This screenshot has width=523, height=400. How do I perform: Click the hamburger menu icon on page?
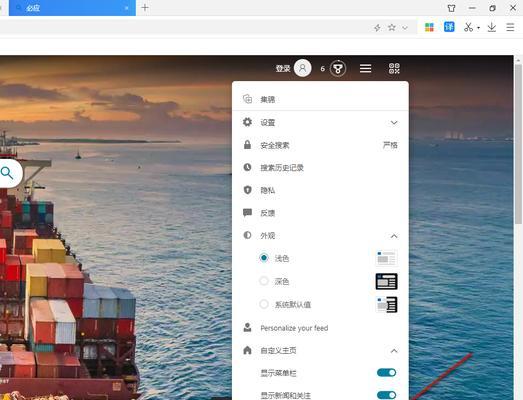pyautogui.click(x=365, y=69)
